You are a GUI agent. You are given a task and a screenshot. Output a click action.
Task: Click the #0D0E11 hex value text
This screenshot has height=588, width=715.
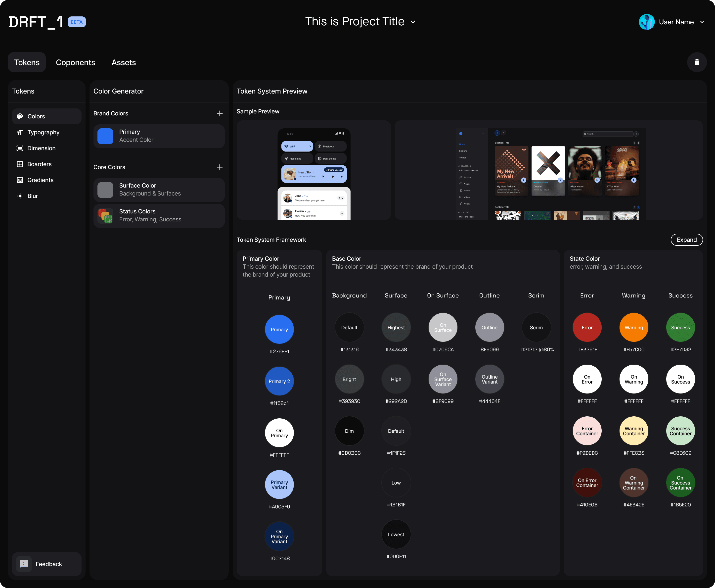click(396, 556)
